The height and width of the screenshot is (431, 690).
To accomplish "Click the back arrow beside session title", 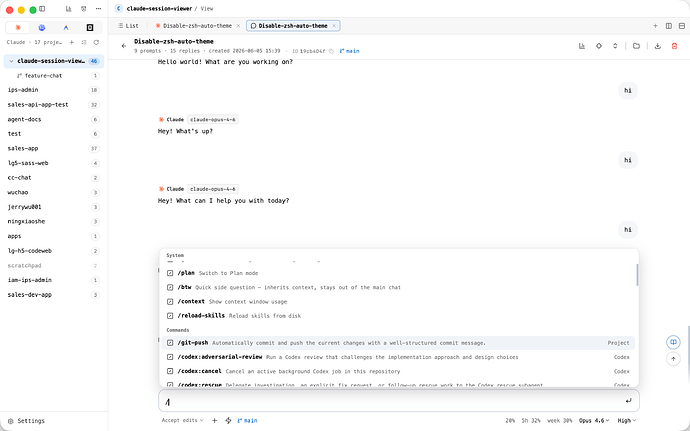I will [124, 46].
